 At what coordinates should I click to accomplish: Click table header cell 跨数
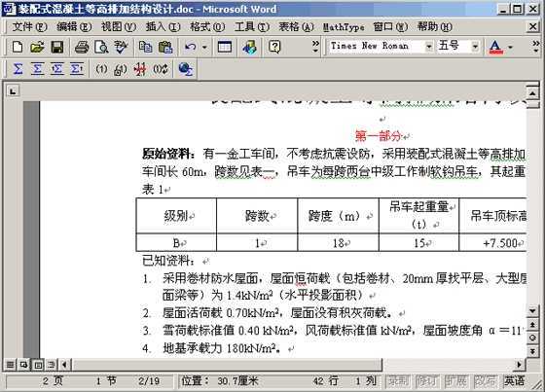tap(257, 216)
